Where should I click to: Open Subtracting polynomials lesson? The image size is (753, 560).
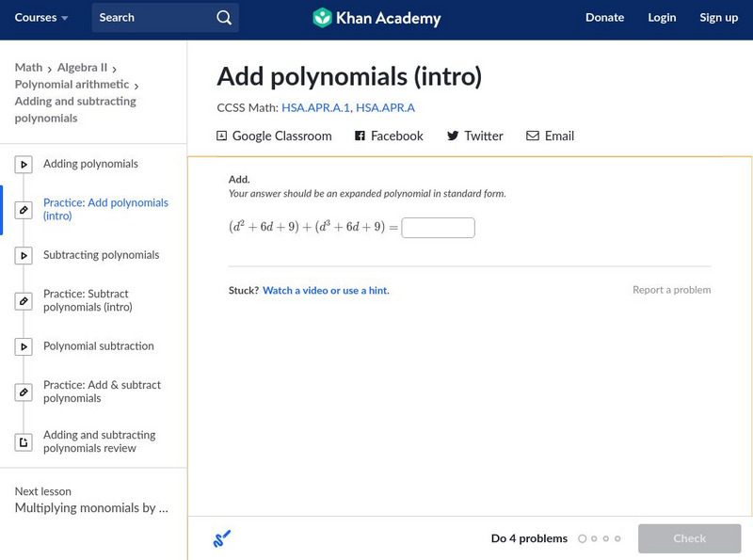[101, 255]
